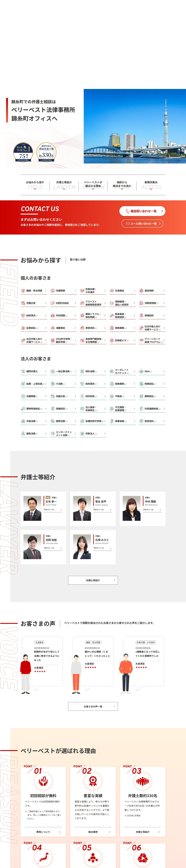Click the liver icon beside B型肝炎訴訟
This screenshot has height=868, width=186.
click(53, 303)
